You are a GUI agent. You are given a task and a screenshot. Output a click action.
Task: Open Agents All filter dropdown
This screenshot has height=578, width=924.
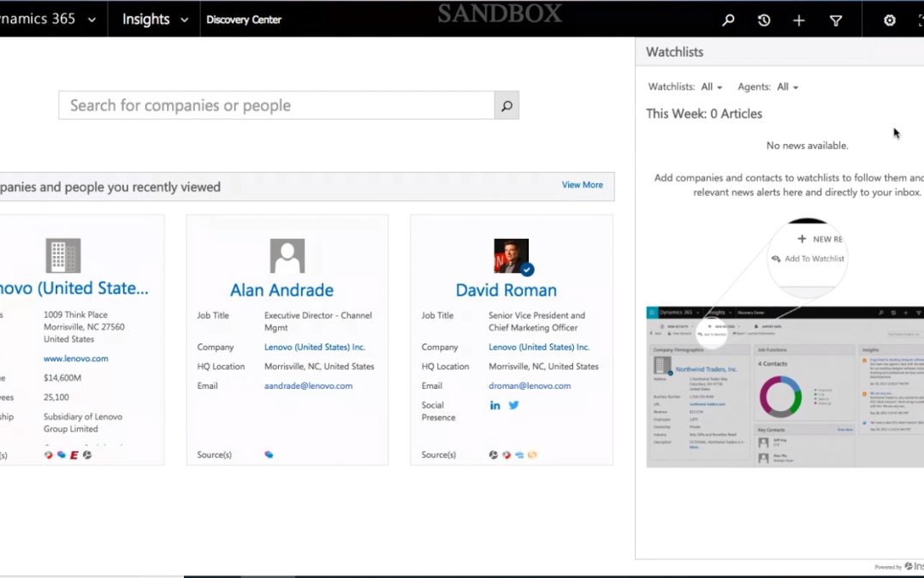(787, 86)
